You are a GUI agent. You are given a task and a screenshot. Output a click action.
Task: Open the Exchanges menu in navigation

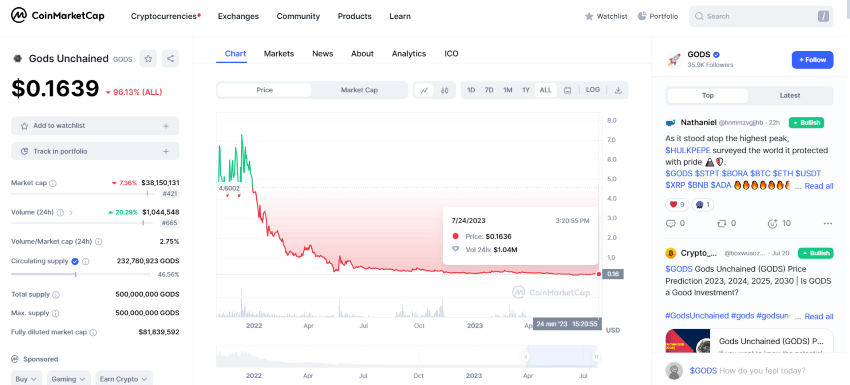[x=238, y=16]
